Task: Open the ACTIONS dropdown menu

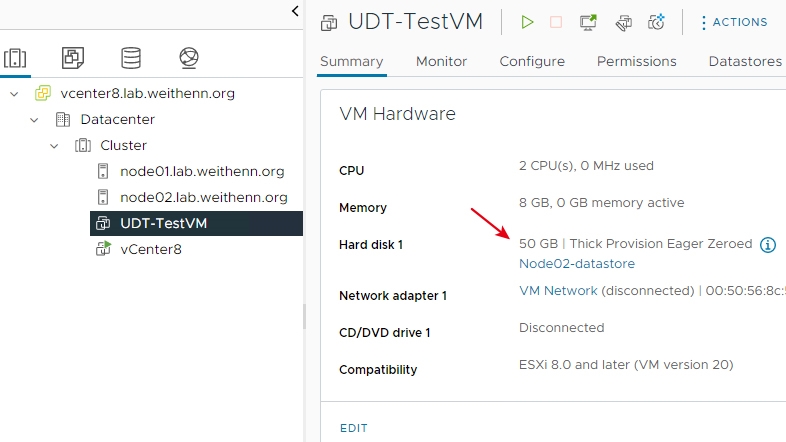Action: (734, 22)
